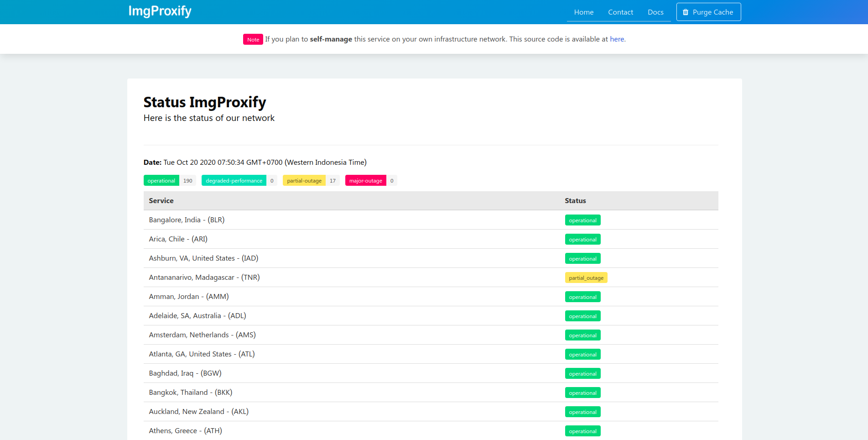Select the red major-outage summary badge
Viewport: 868px width, 440px height.
(x=366, y=181)
